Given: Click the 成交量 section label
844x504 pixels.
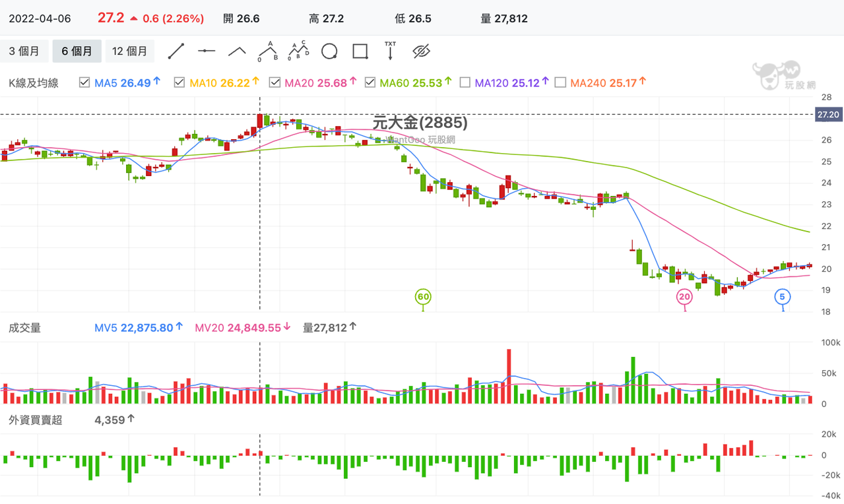Looking at the screenshot, I should (24, 328).
